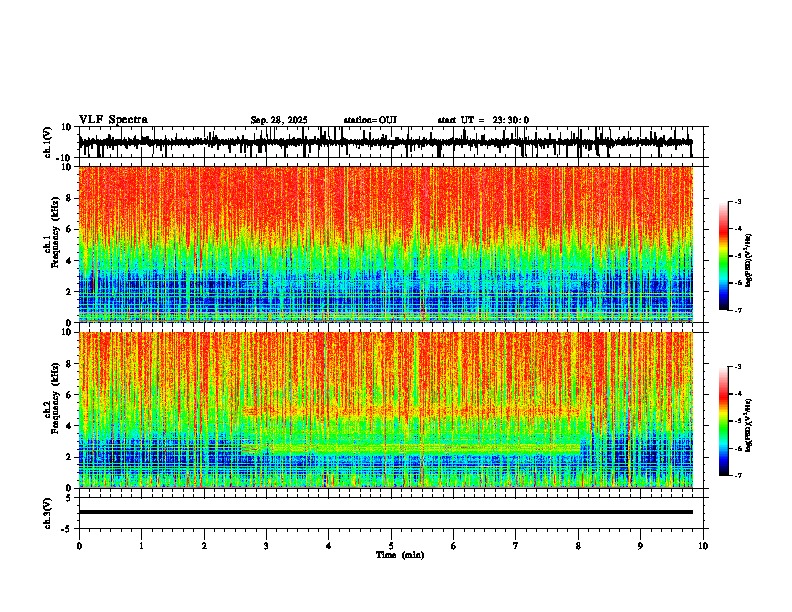This screenshot has width=792, height=612.
Task: Click time axis tick label "8"
Action: pyautogui.click(x=578, y=546)
